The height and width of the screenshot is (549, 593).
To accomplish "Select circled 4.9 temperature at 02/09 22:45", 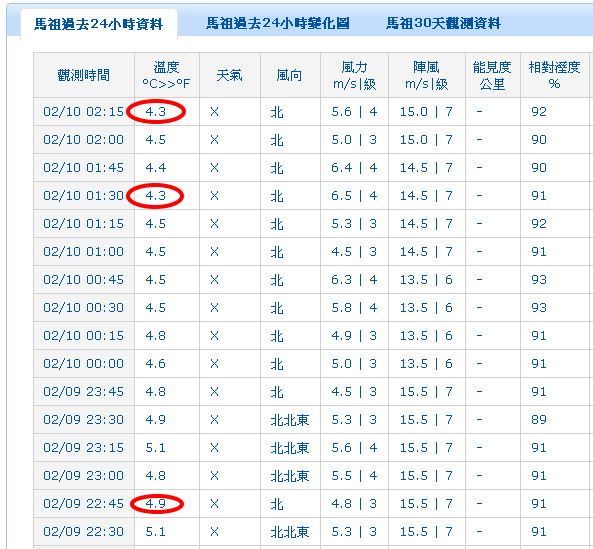I will tap(156, 504).
